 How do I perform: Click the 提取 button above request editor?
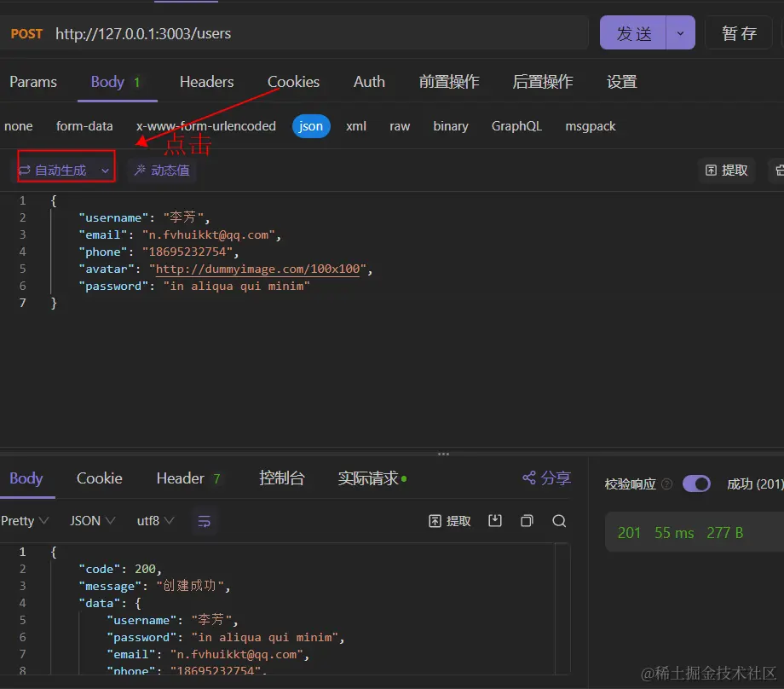727,171
